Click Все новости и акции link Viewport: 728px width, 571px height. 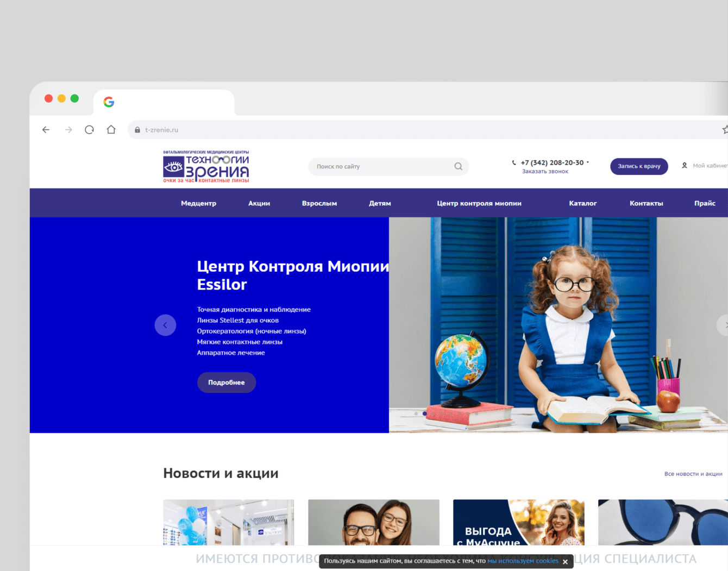[693, 473]
